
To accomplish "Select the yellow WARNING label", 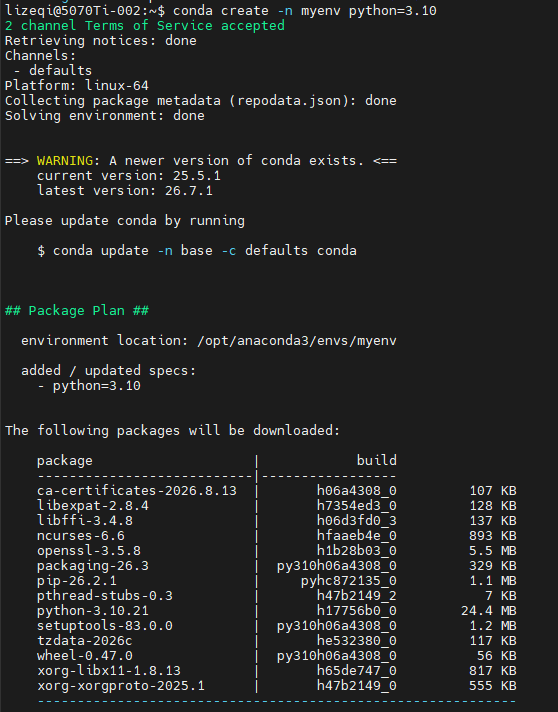I will click(65, 160).
